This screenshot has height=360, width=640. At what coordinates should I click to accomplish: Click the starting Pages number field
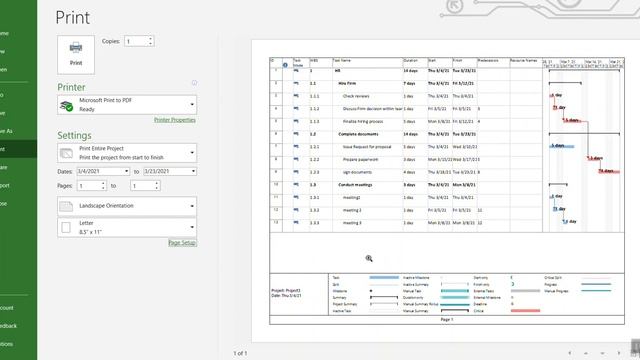click(89, 186)
